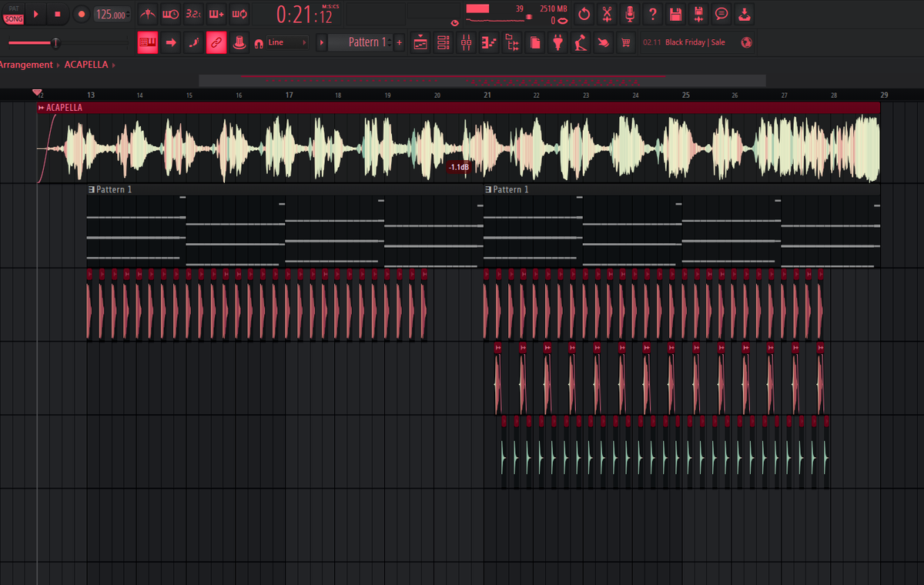Open the channel rack
Screen dimensions: 924x585
point(443,43)
